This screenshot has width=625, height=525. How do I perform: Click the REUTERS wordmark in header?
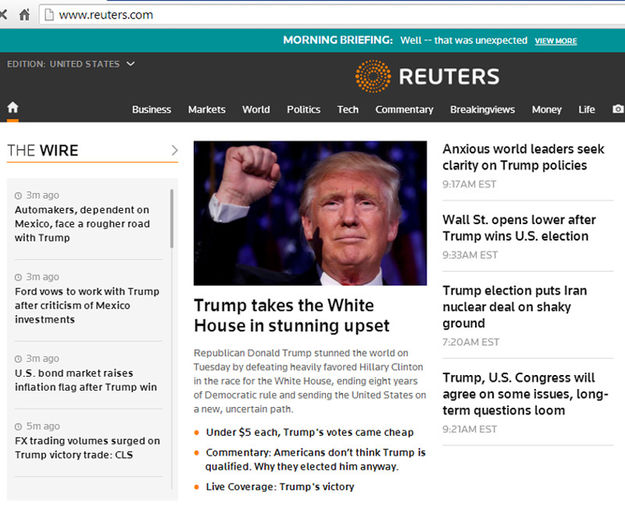pyautogui.click(x=449, y=77)
